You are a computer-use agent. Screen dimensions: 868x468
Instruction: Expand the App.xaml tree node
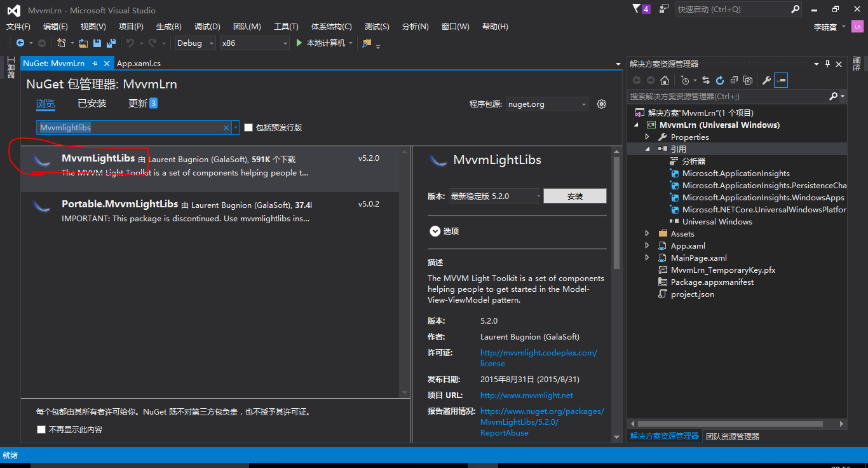click(x=648, y=246)
